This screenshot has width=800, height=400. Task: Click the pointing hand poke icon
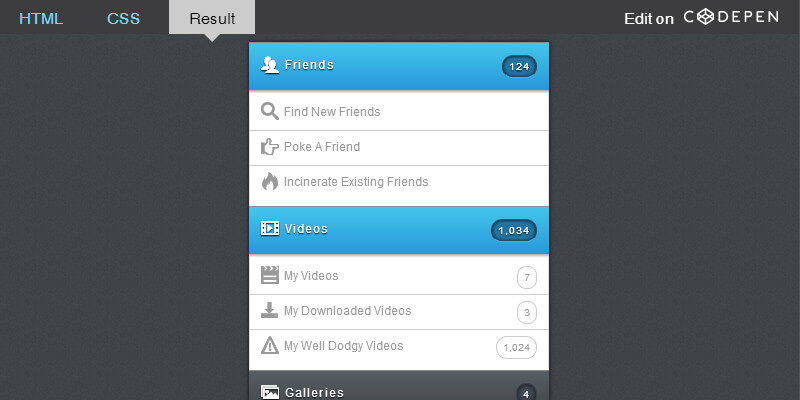pyautogui.click(x=269, y=147)
